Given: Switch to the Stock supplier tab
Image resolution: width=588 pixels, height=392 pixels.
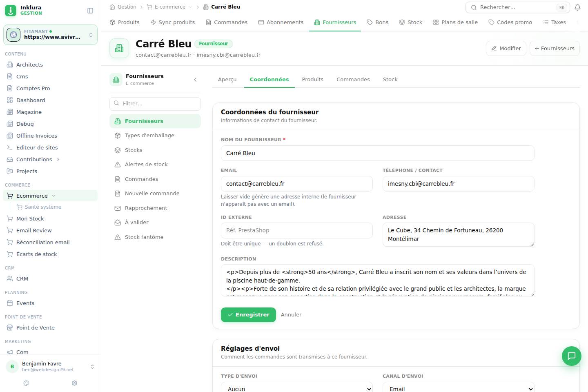Looking at the screenshot, I should point(390,80).
